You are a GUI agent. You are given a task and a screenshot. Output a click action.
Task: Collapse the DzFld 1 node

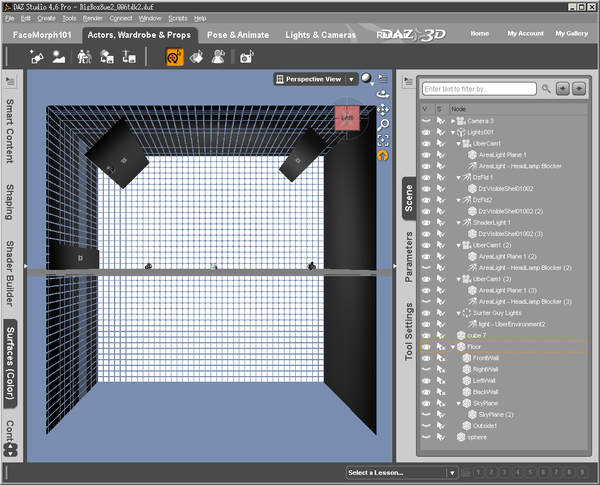click(x=458, y=178)
